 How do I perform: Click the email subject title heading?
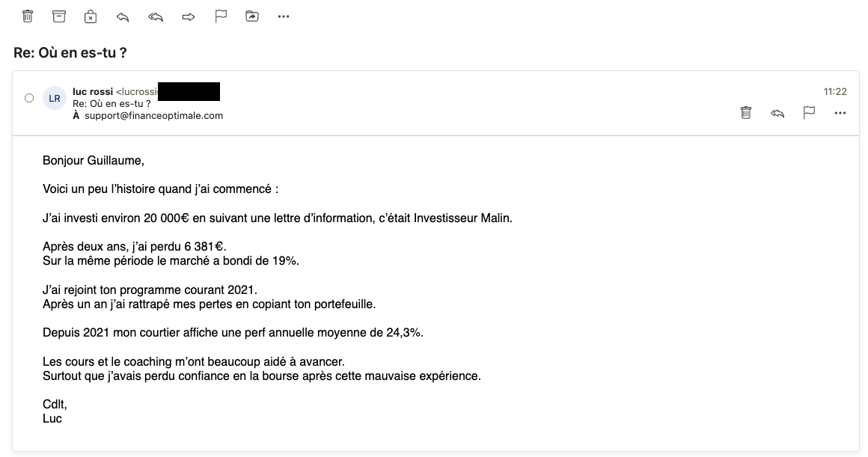[x=70, y=52]
